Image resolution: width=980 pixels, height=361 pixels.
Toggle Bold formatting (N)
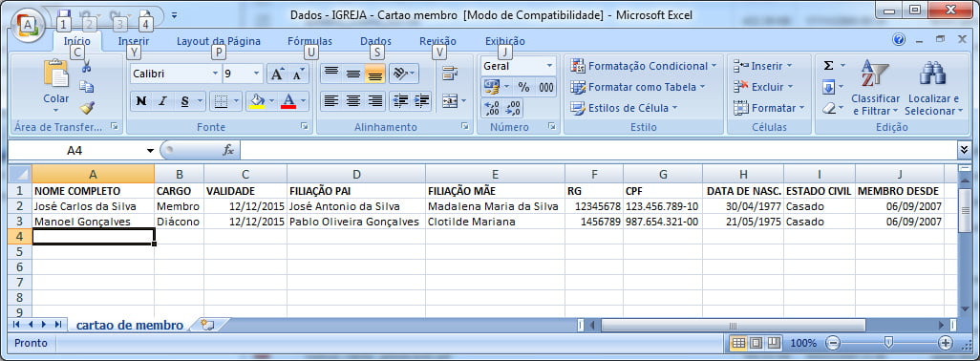tap(141, 101)
